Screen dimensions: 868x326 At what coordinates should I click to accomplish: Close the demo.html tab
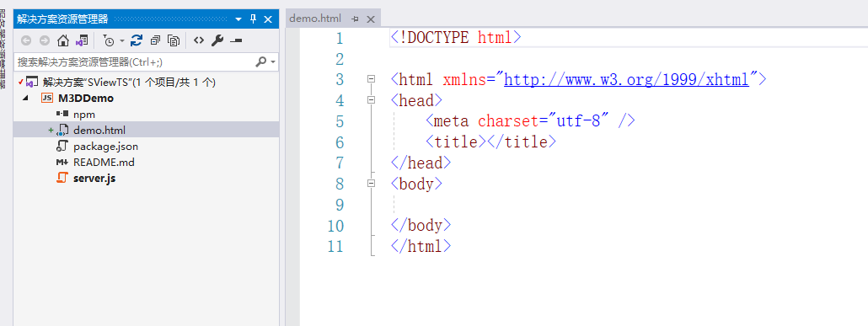370,19
